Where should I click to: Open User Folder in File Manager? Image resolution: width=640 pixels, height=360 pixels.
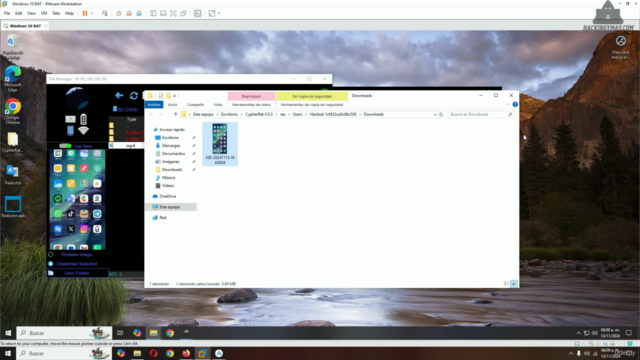point(77,273)
